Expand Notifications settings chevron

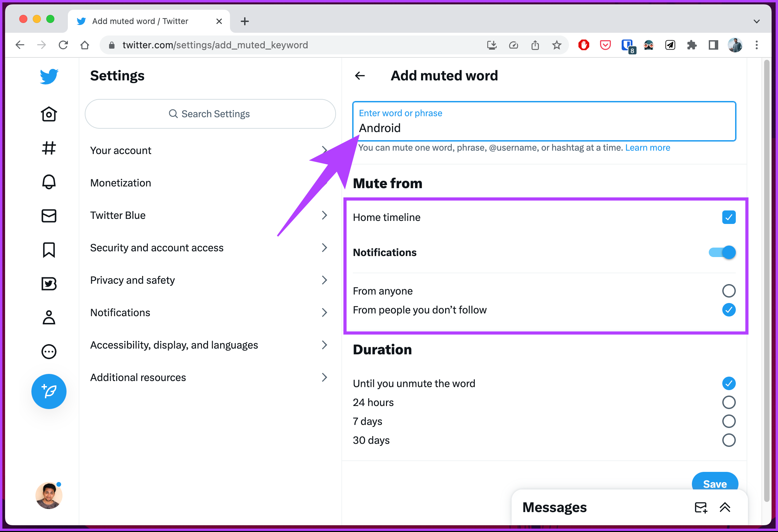pos(325,312)
